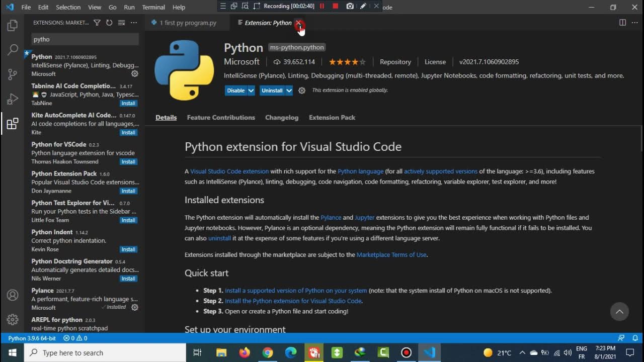Viewport: 644px width, 362px height.
Task: Open the Go menu
Action: pos(113,7)
